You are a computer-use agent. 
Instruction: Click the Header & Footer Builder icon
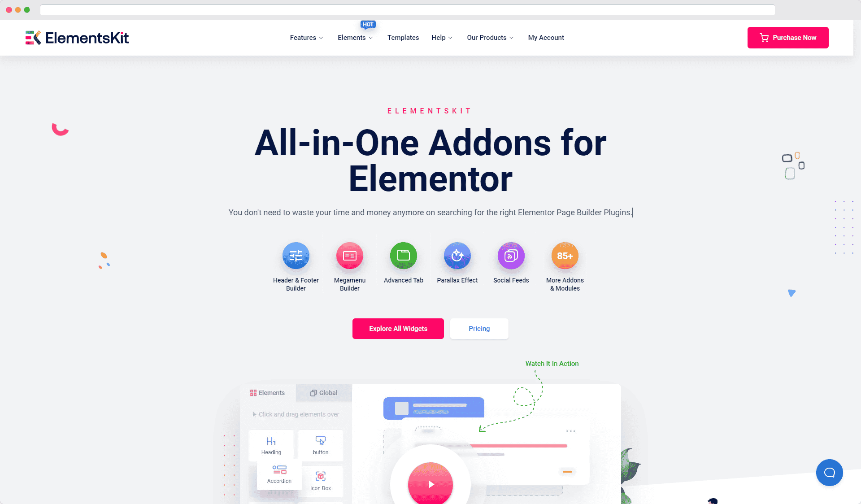tap(295, 255)
